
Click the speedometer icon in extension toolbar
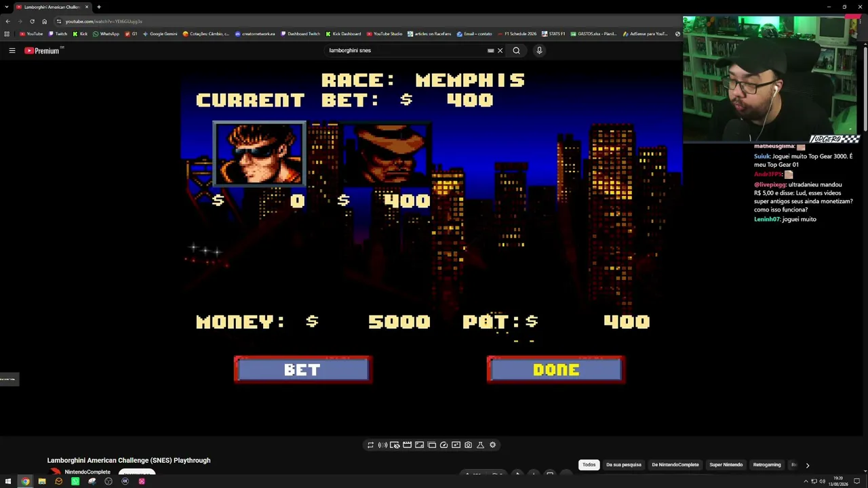[x=443, y=445]
